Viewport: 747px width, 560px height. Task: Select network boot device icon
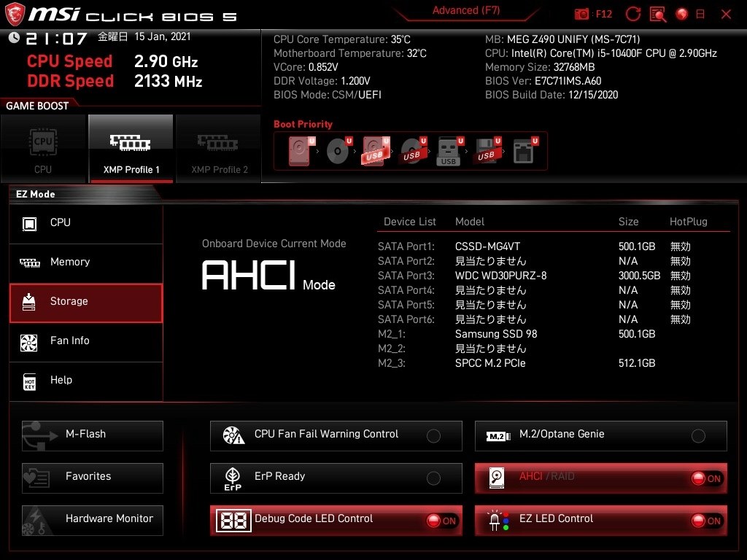(x=525, y=152)
